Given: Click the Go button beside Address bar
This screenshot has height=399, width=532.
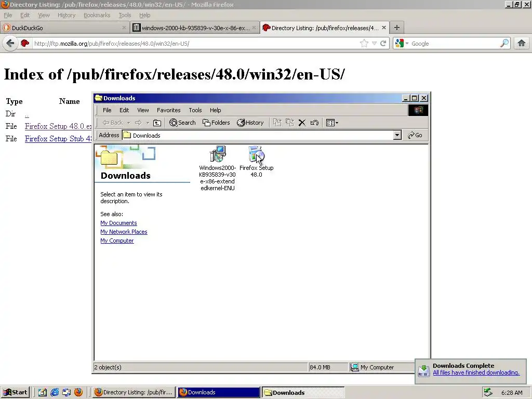Looking at the screenshot, I should pyautogui.click(x=415, y=136).
